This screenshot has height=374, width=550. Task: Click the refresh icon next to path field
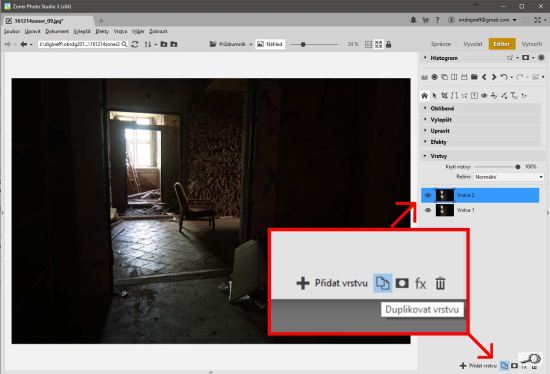(x=135, y=45)
